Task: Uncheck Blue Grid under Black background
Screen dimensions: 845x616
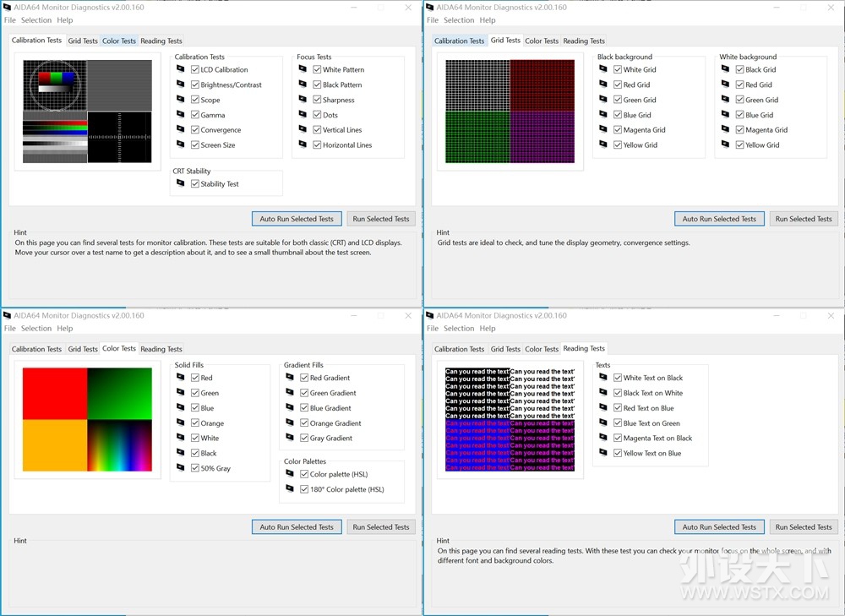Action: [618, 115]
